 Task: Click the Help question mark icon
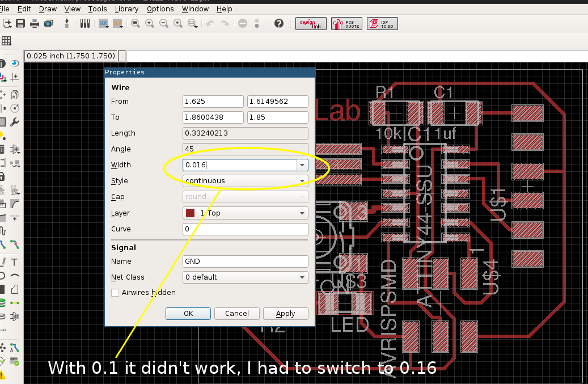click(278, 24)
